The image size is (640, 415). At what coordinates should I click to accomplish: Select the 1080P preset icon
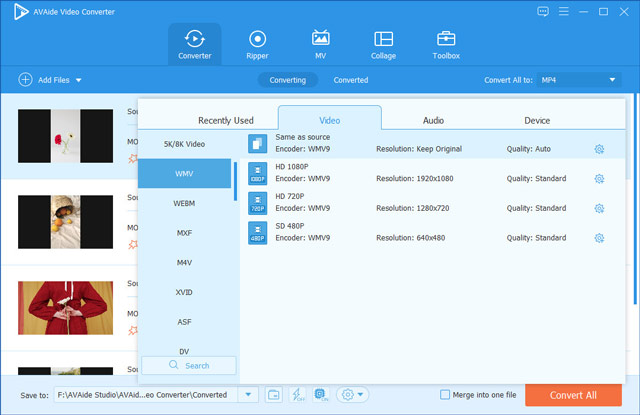[x=258, y=173]
